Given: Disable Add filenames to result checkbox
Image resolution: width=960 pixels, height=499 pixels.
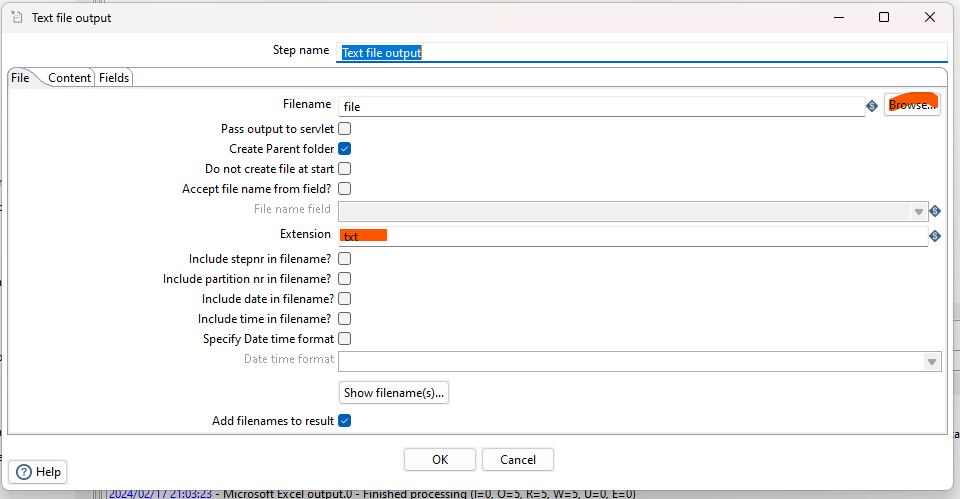Looking at the screenshot, I should click(x=344, y=421).
